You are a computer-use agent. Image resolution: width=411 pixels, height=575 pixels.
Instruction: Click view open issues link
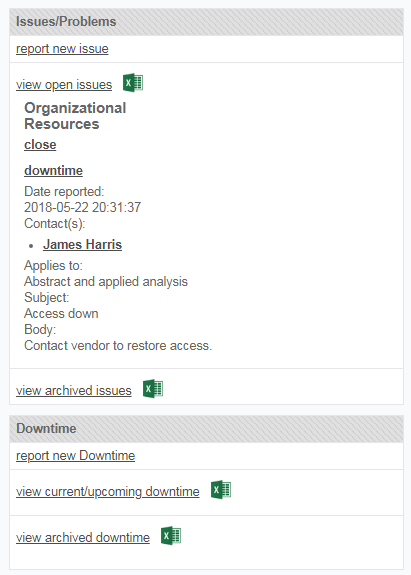coord(64,85)
